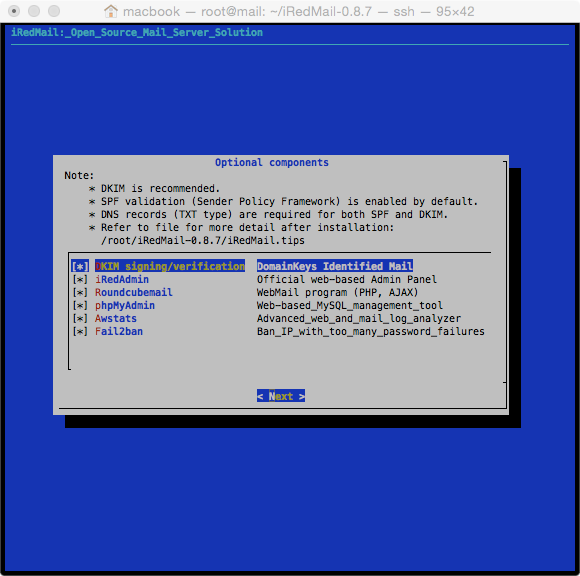Click the DomainKeys Identified Mail description
Screen dimensions: 580x576
(x=335, y=266)
